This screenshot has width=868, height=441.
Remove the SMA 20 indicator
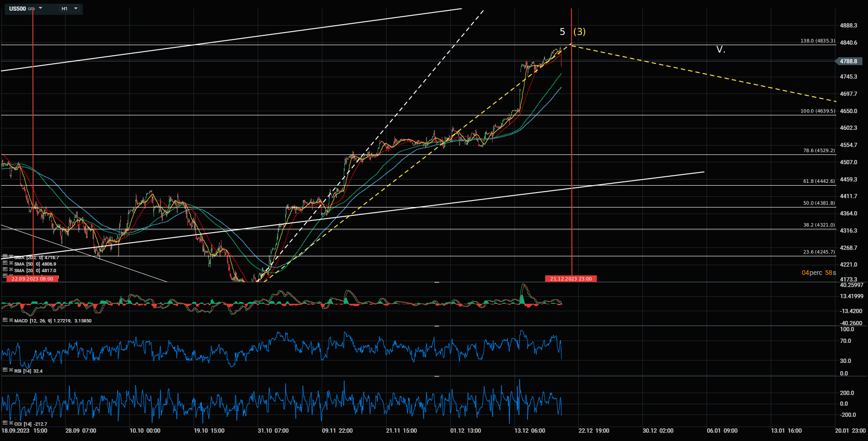click(11, 270)
